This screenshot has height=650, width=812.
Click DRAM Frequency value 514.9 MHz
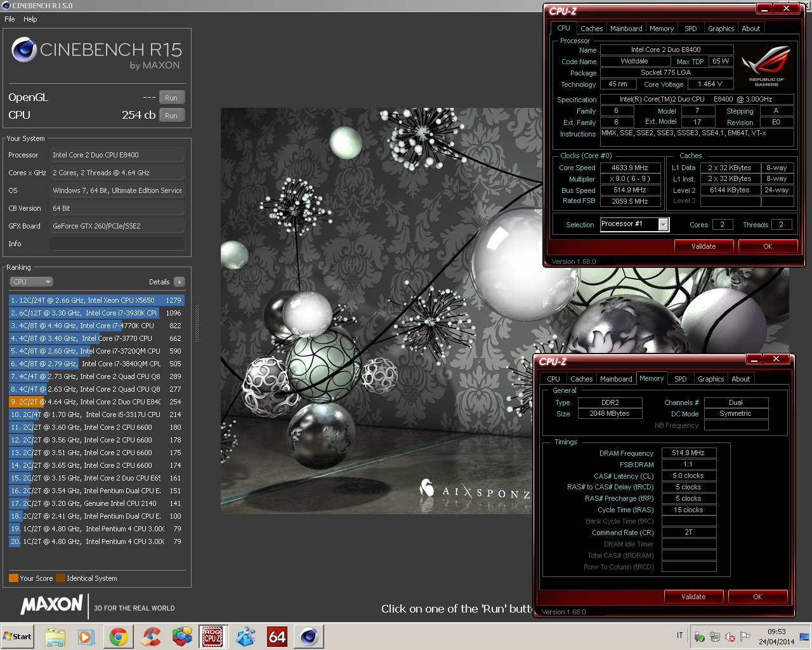click(688, 453)
